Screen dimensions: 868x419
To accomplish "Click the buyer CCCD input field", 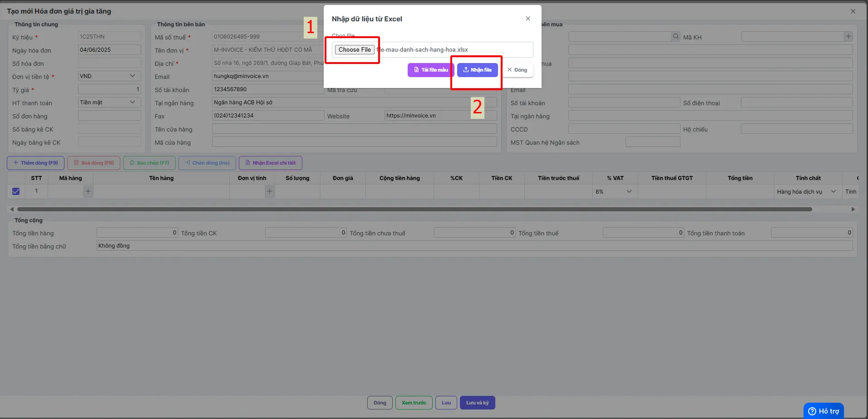I will coord(624,129).
